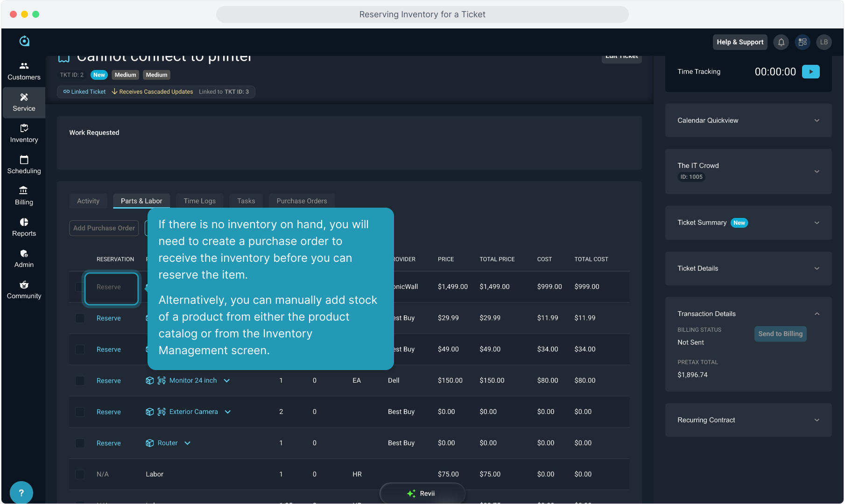Collapse the Transaction Details section

(817, 314)
